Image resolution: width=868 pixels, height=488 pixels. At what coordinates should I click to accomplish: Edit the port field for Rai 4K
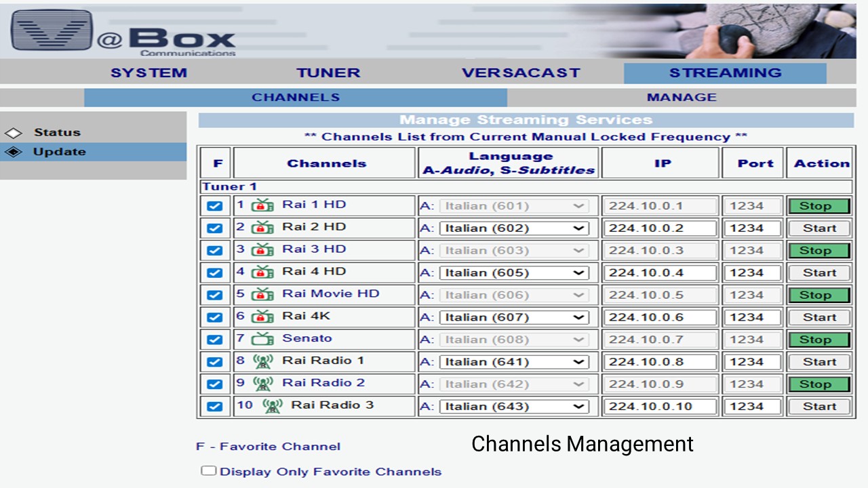753,318
